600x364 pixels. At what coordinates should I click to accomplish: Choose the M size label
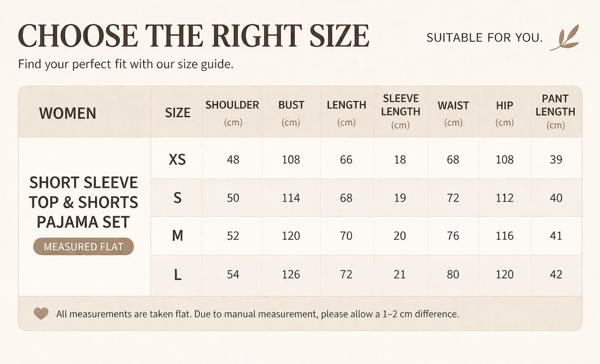click(x=178, y=236)
